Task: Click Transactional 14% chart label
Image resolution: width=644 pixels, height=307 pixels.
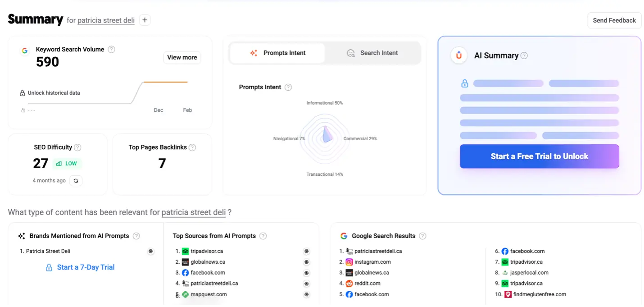Action: click(325, 174)
